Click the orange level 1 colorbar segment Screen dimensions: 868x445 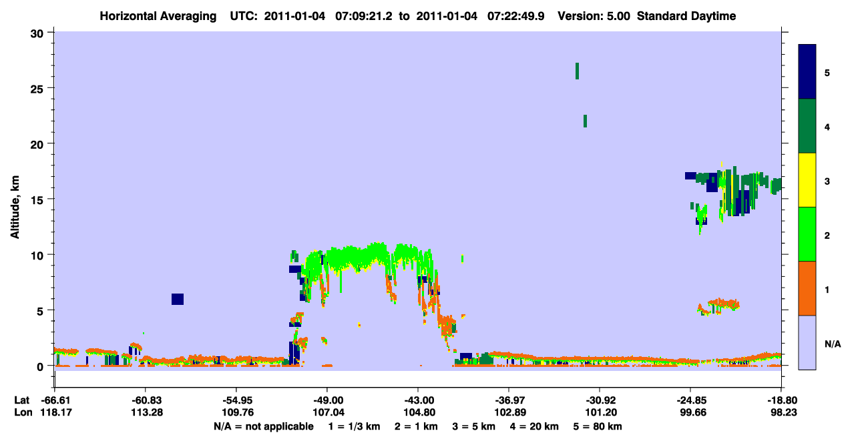(807, 288)
